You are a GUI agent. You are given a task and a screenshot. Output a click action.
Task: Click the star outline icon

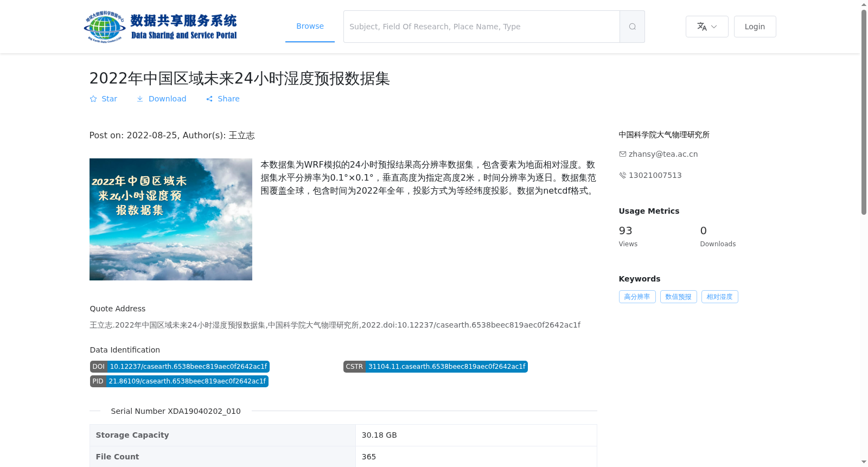pos(93,99)
